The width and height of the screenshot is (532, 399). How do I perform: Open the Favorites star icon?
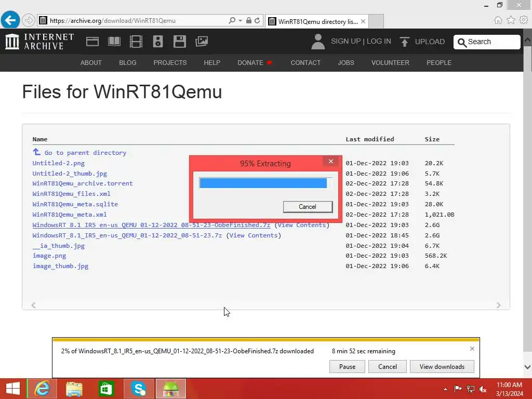(x=511, y=20)
